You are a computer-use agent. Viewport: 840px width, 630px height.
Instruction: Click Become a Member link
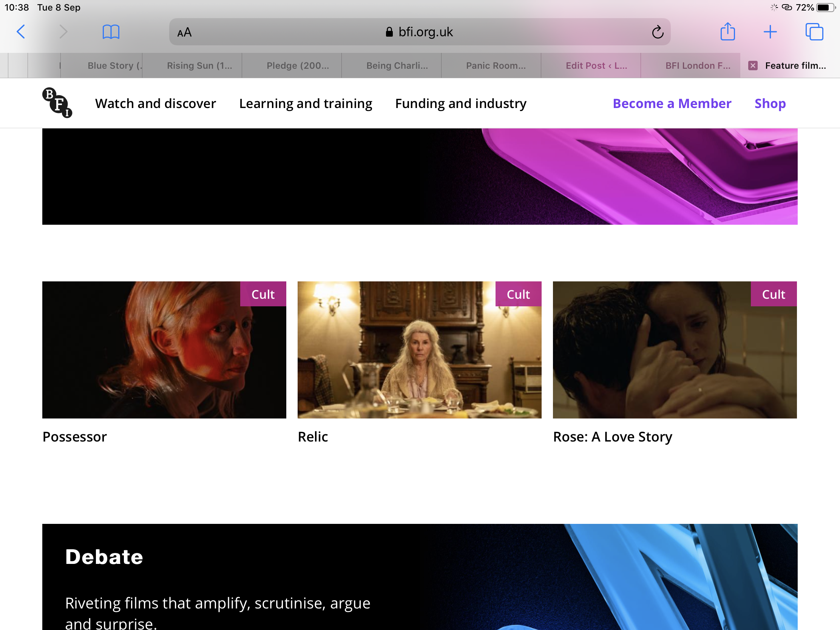(x=672, y=103)
